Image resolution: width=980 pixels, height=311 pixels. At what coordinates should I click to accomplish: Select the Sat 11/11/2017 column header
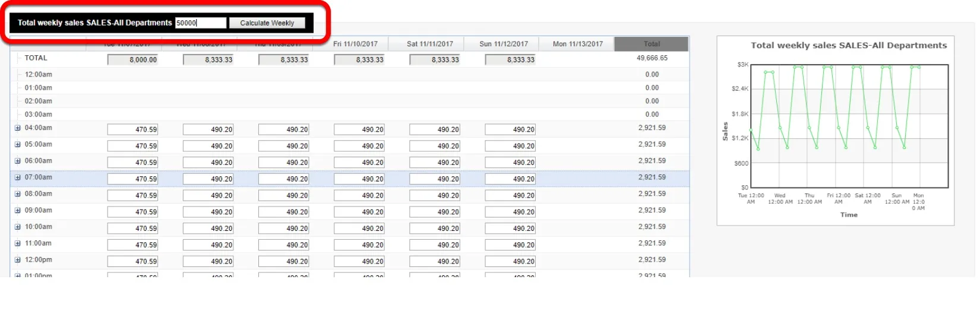pyautogui.click(x=430, y=44)
